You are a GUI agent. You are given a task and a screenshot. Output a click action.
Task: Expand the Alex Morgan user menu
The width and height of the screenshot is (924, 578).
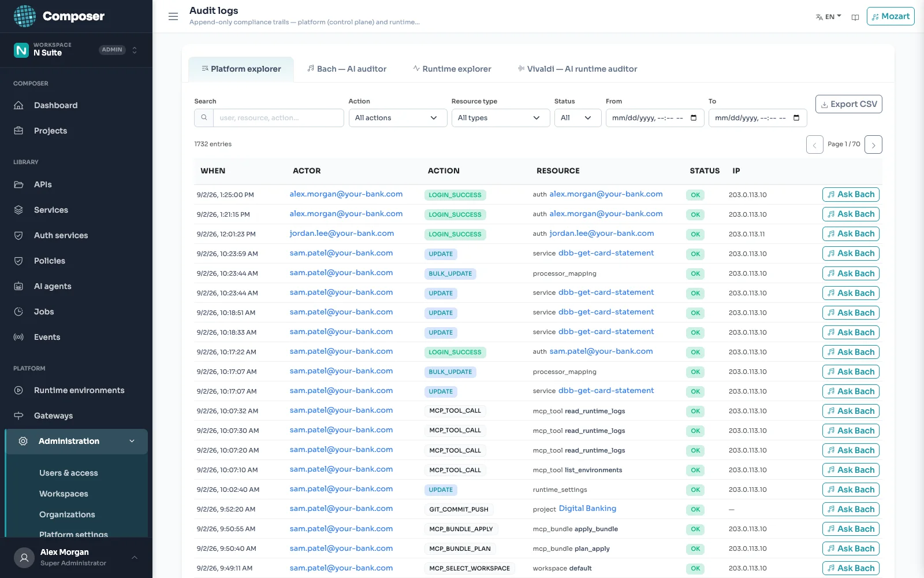(x=76, y=557)
